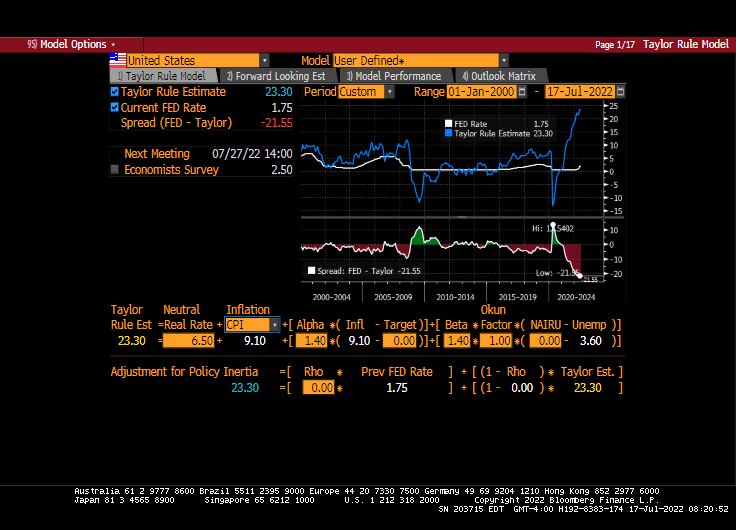The height and width of the screenshot is (530, 736).
Task: Uncheck the Taylor Rule Estimate checkbox
Action: (x=115, y=92)
